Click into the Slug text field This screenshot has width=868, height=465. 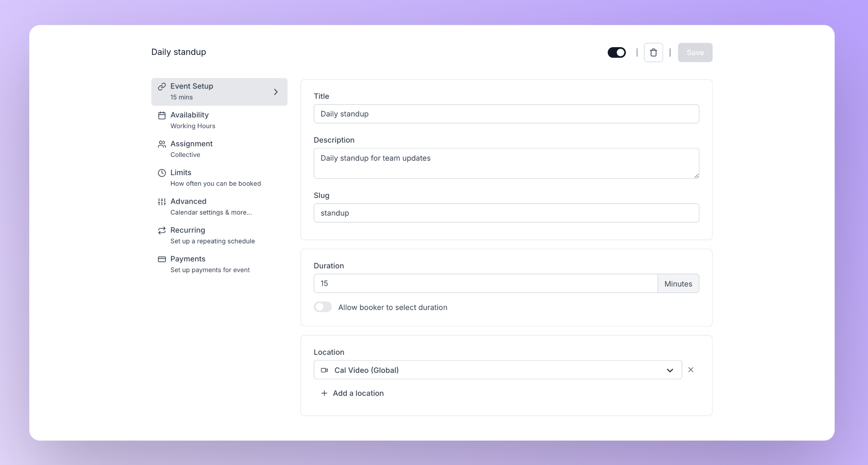tap(506, 213)
